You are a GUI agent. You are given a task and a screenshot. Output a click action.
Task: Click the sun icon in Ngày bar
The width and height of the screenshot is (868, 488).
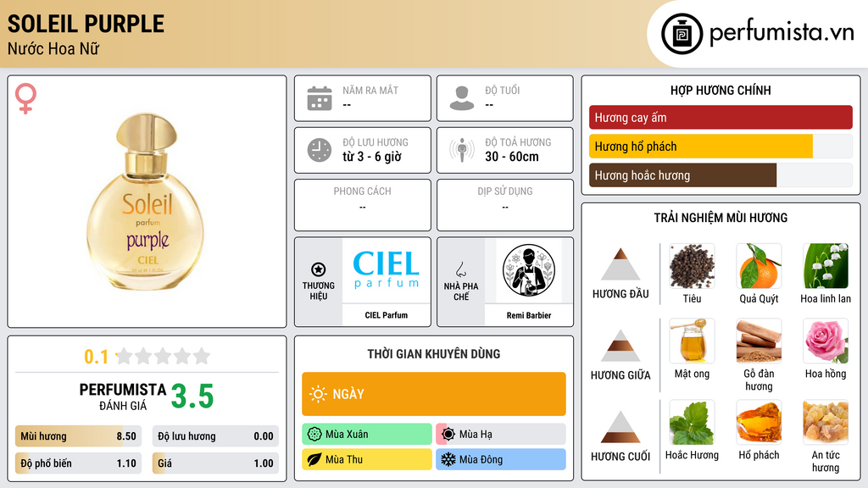[318, 394]
